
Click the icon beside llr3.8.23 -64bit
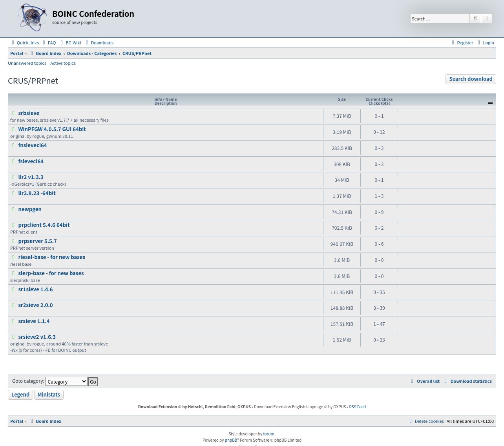[x=13, y=193]
